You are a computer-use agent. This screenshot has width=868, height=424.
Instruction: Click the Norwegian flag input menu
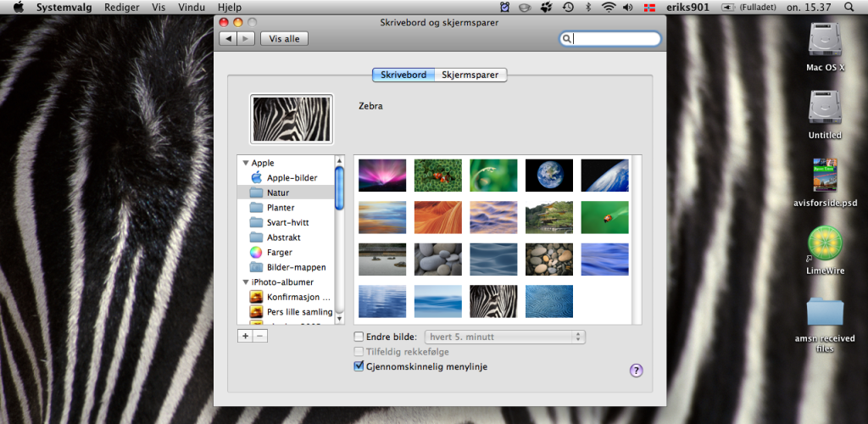coord(649,8)
